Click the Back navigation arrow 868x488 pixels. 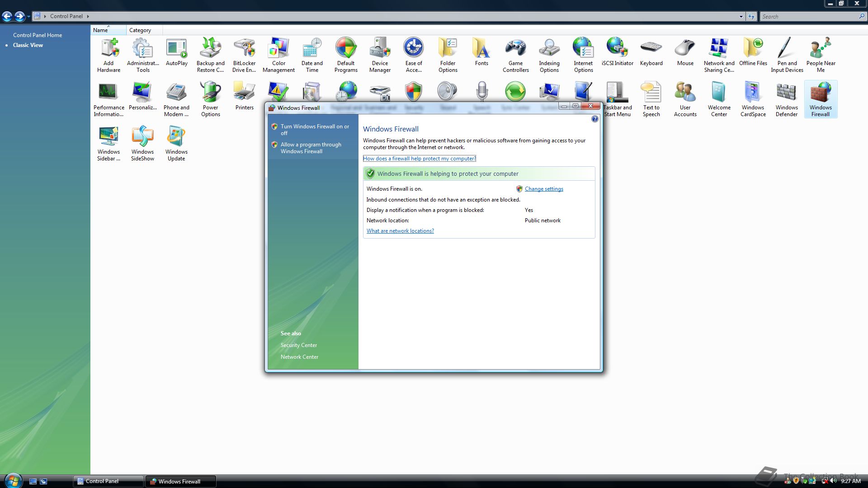[x=7, y=17]
